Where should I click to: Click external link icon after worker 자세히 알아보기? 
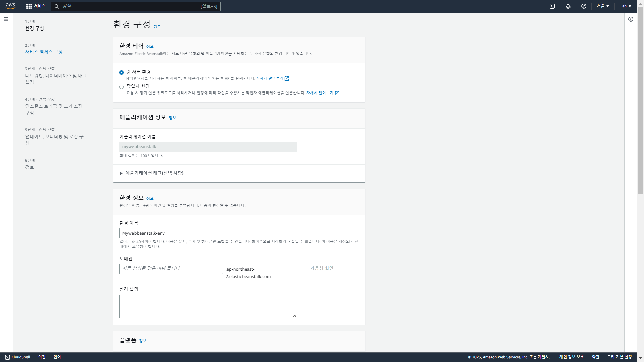337,93
